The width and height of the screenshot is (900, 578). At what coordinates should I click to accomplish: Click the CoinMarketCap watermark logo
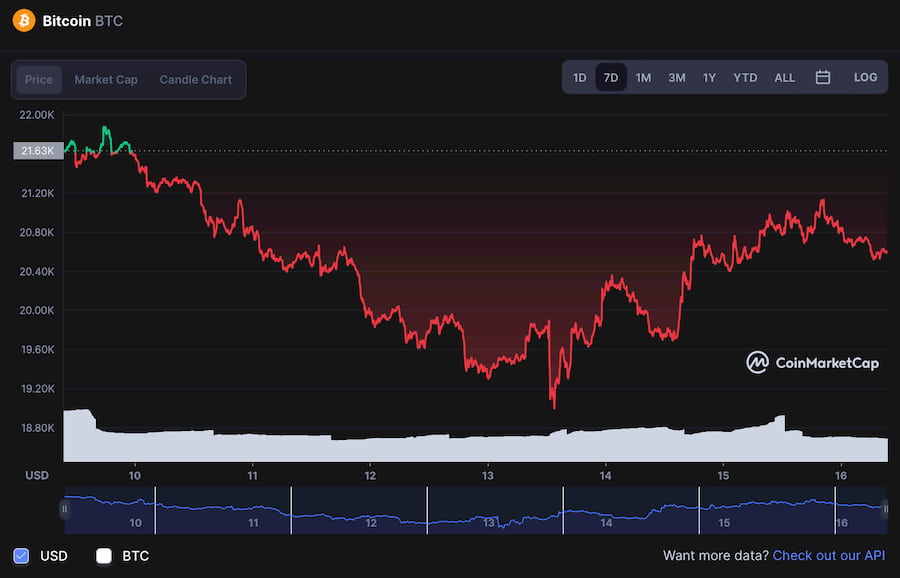813,362
